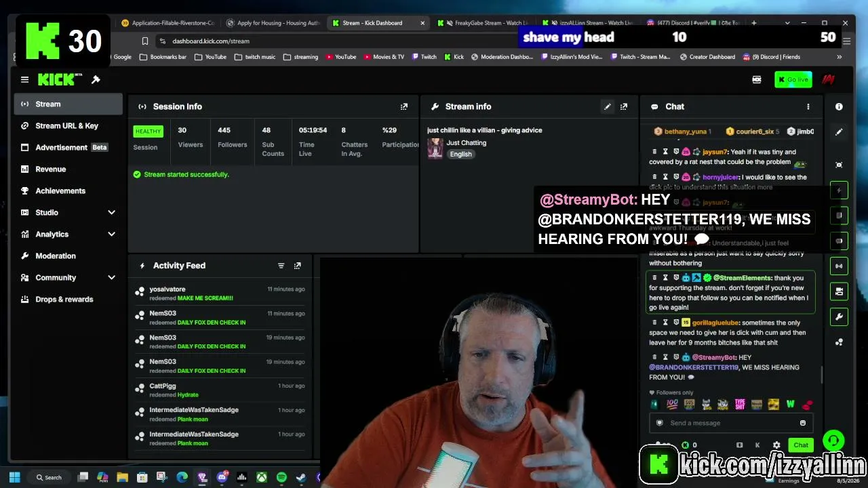Open the hamburger menu beside the Kick logo
Screen dimensions: 868x488
click(24, 79)
